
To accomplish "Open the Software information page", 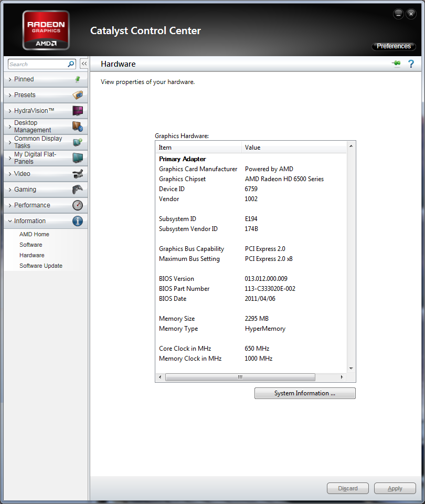I will click(x=30, y=245).
